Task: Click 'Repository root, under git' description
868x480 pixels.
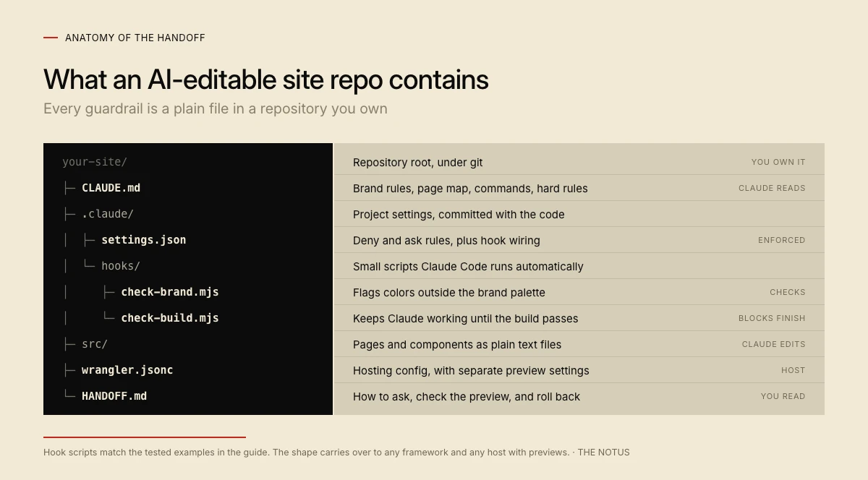Action: coord(418,163)
